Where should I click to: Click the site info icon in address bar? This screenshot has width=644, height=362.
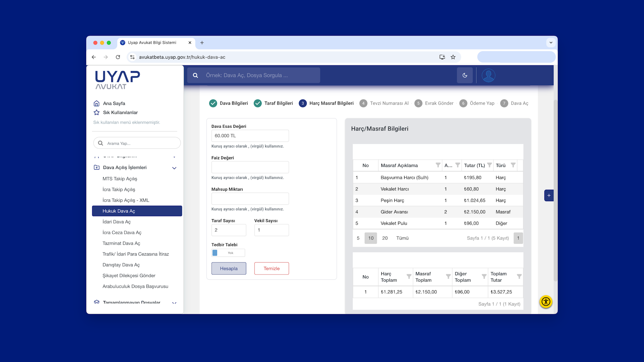(x=132, y=57)
